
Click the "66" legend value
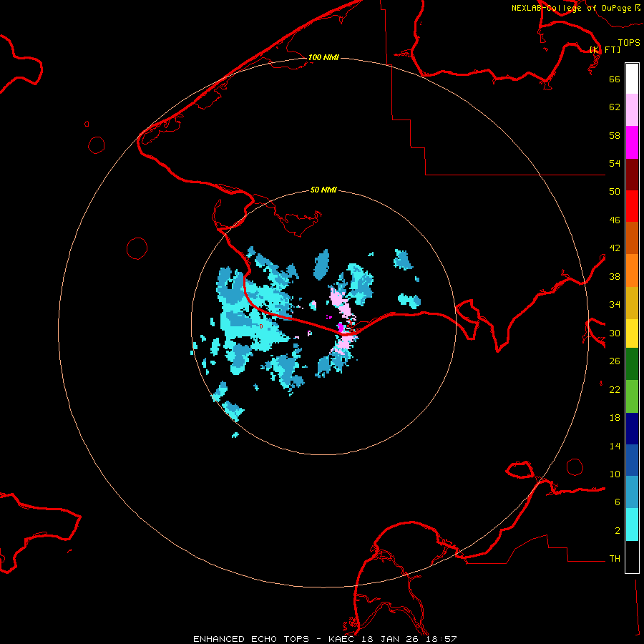(x=615, y=79)
